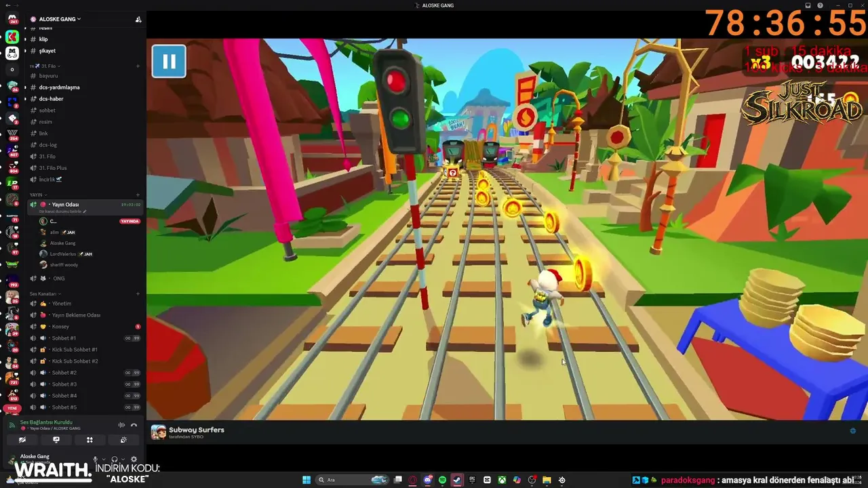The height and width of the screenshot is (488, 868).
Task: Watch the stream with the YAYINDA badge
Action: click(x=130, y=222)
